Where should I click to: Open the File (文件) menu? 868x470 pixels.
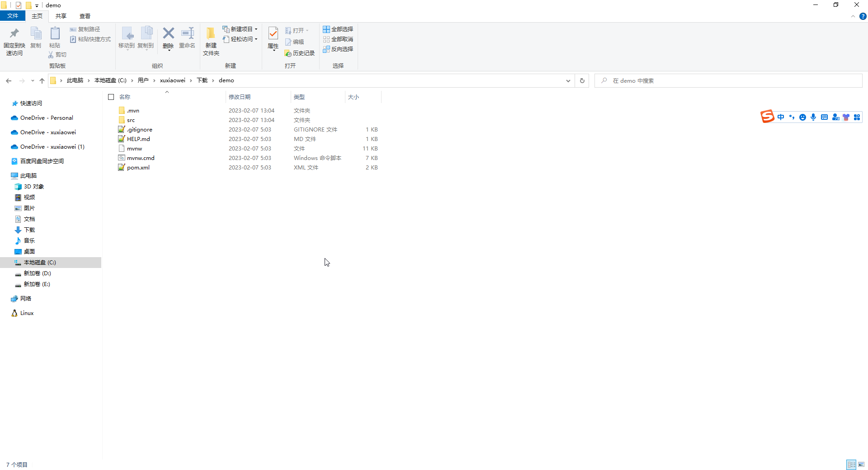pyautogui.click(x=13, y=16)
